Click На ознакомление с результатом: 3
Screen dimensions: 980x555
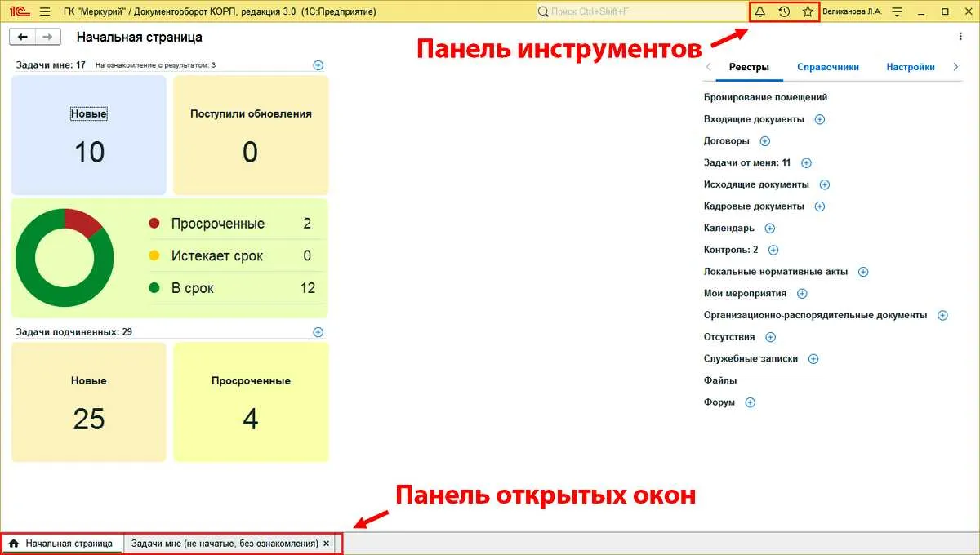point(155,65)
